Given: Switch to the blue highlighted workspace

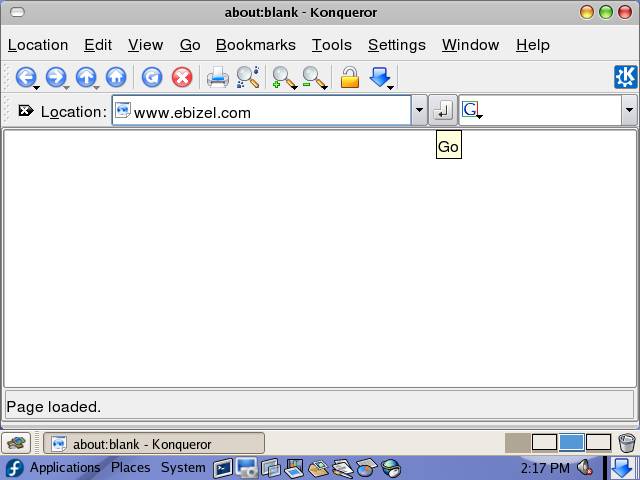Looking at the screenshot, I should (571, 442).
